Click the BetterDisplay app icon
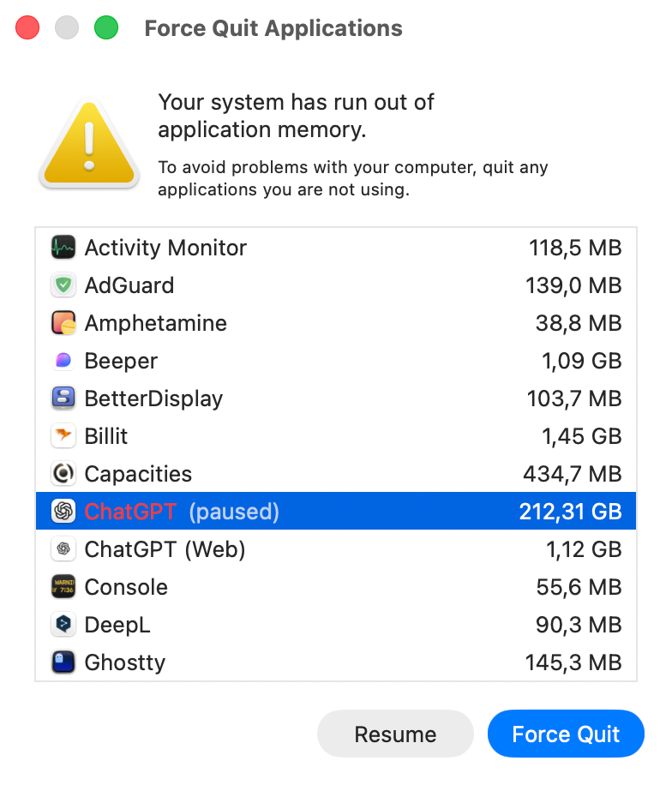This screenshot has height=785, width=672. point(63,399)
